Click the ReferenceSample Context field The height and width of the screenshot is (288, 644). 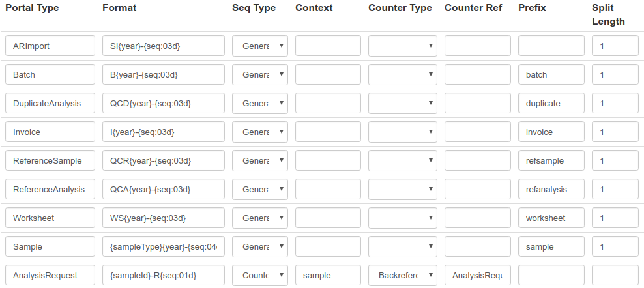327,161
